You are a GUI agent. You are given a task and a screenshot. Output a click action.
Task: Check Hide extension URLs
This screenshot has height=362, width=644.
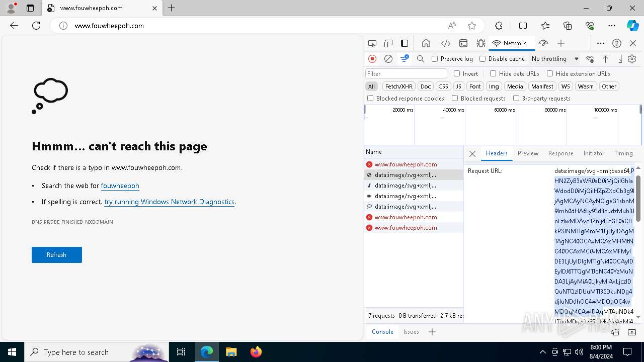pyautogui.click(x=550, y=73)
